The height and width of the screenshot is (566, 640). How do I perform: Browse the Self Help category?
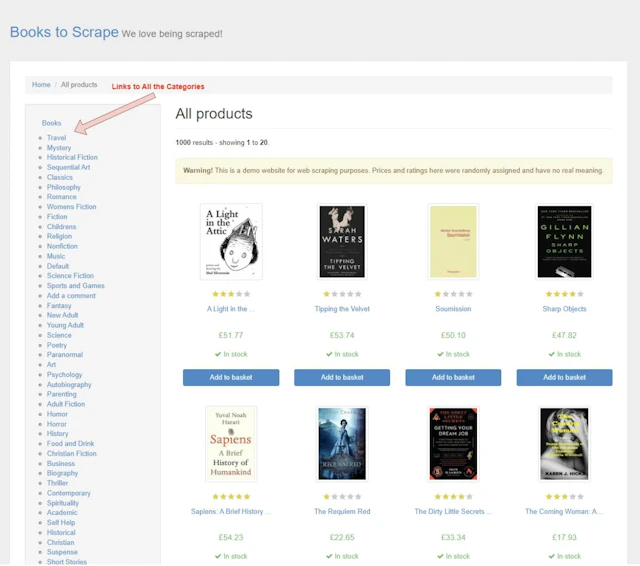pyautogui.click(x=61, y=522)
